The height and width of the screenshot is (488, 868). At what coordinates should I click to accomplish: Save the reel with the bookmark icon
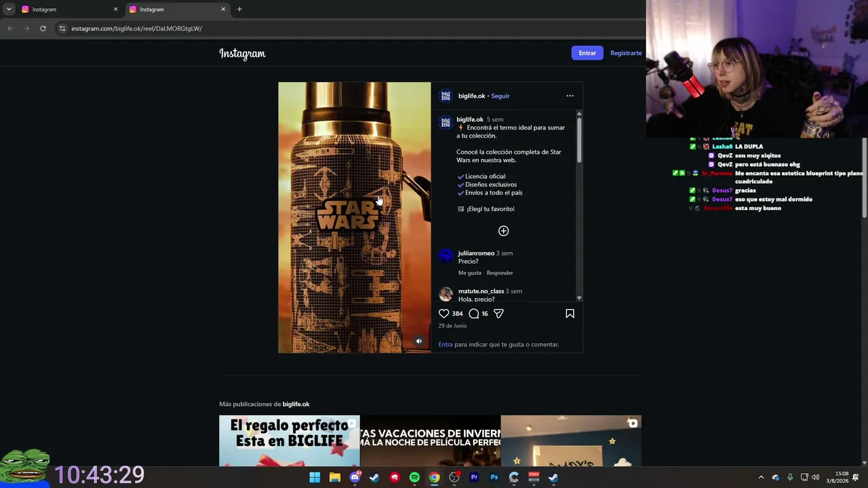click(570, 314)
